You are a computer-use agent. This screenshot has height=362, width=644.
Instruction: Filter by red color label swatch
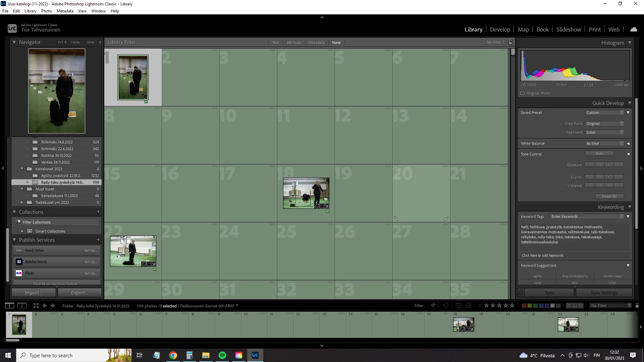click(x=524, y=306)
